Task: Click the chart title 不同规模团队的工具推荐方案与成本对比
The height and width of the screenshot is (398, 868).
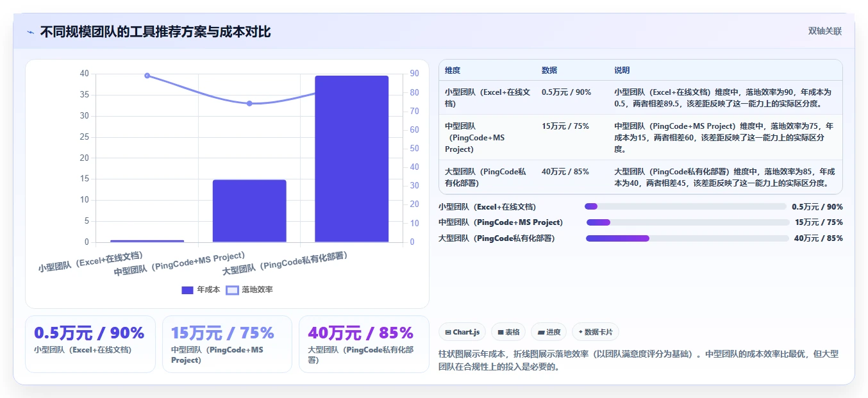Action: point(155,31)
